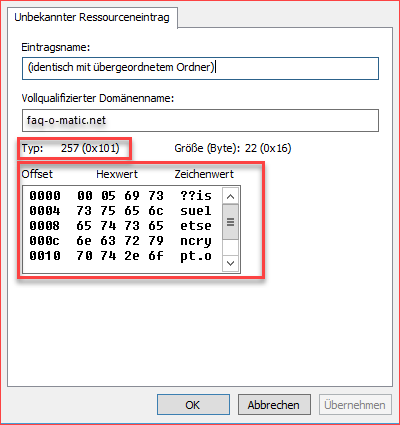The height and width of the screenshot is (425, 400).
Task: Click the Offset column header
Action: click(37, 174)
